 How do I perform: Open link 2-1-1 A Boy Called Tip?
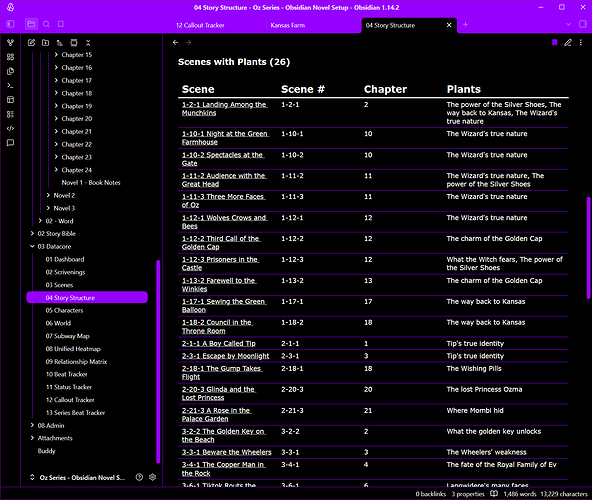pyautogui.click(x=219, y=344)
